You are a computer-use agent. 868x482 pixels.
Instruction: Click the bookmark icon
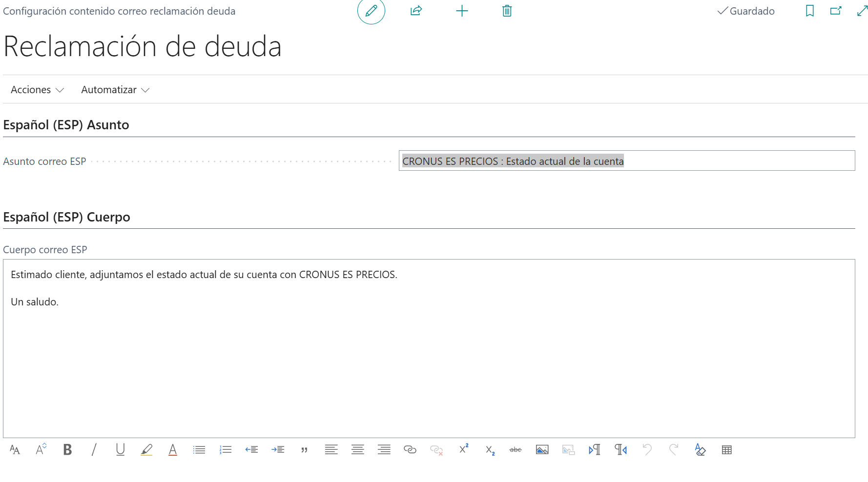click(x=810, y=11)
